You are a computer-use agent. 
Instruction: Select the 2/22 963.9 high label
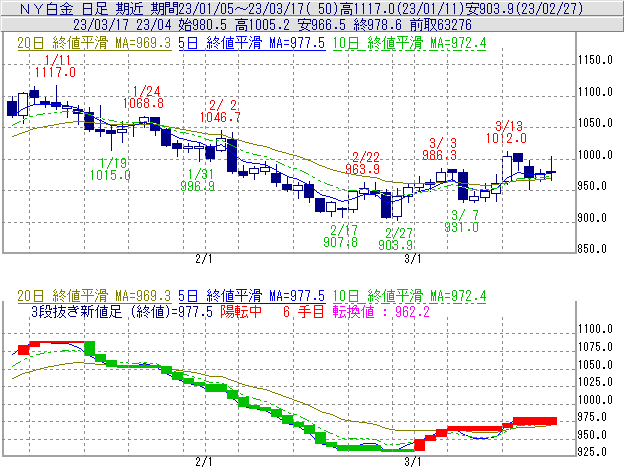pos(363,163)
